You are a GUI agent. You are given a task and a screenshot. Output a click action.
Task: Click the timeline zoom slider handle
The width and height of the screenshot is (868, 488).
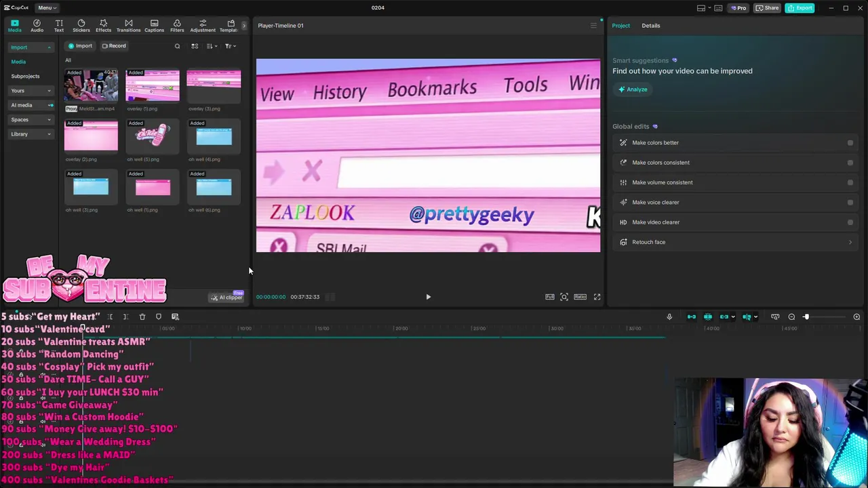[x=806, y=317]
